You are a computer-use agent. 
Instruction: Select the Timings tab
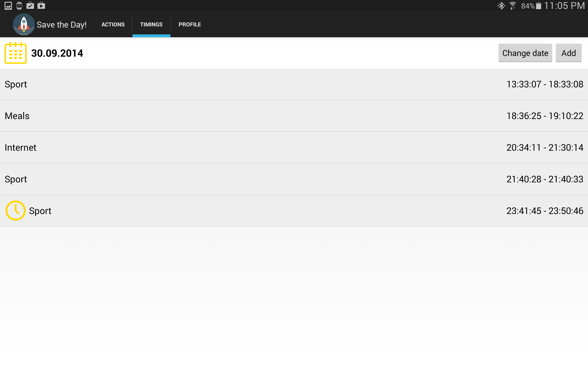tap(151, 25)
